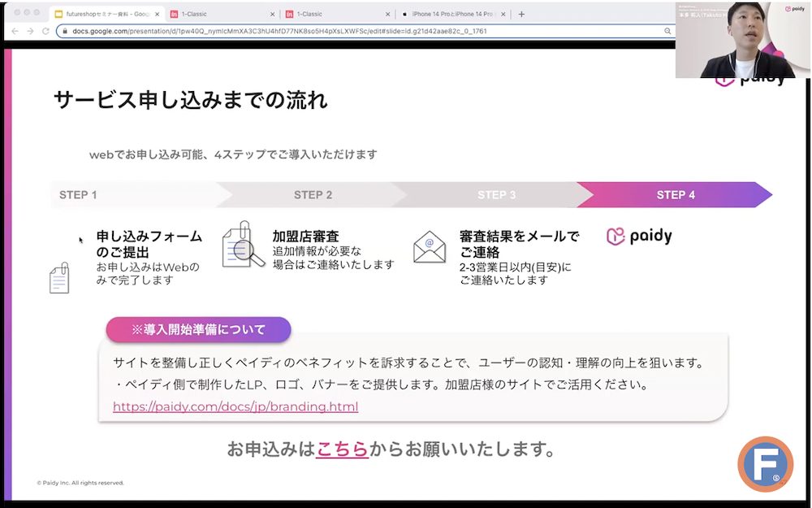The image size is (812, 508).
Task: Close the second 1-Classic tab
Action: (x=388, y=14)
